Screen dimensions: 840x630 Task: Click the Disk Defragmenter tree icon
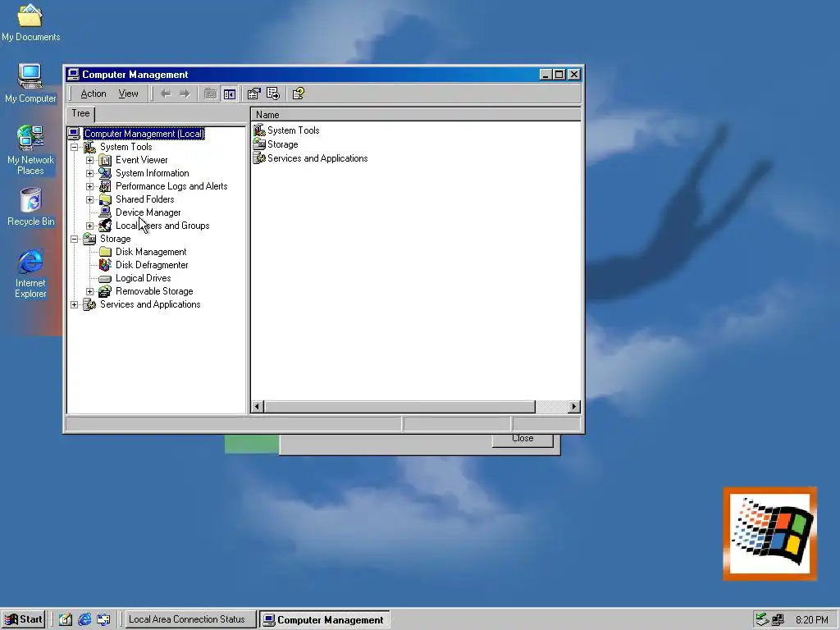tap(106, 265)
